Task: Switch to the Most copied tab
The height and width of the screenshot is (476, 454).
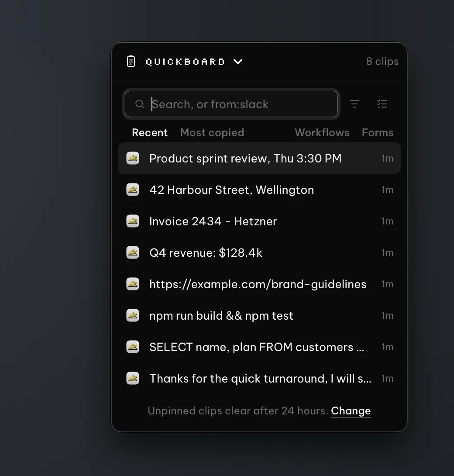Action: [212, 133]
